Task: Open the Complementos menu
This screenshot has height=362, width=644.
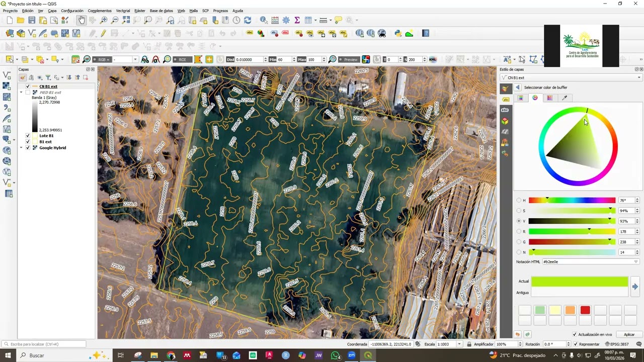Action: pos(100,11)
